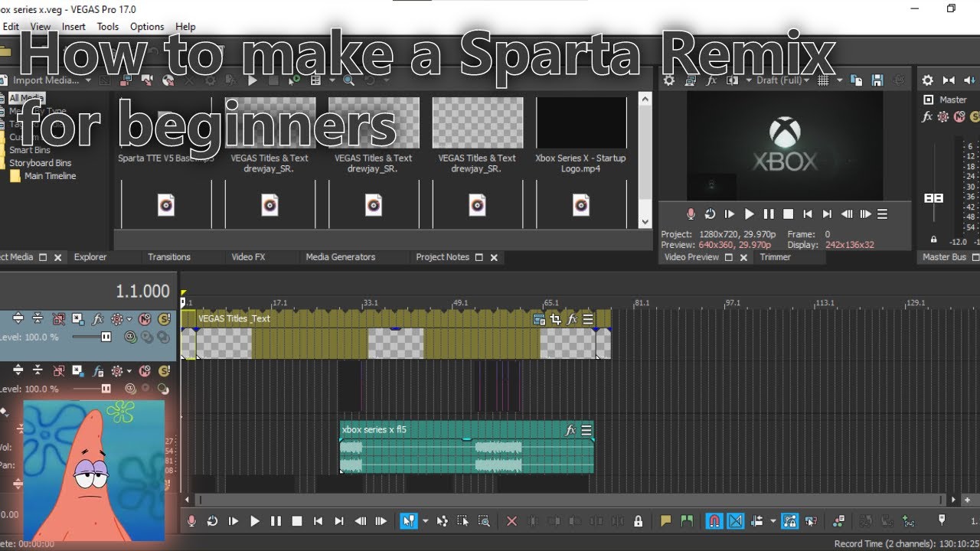Open FX on xbox series x fl5 audio event
The height and width of the screenshot is (551, 980).
coord(570,430)
